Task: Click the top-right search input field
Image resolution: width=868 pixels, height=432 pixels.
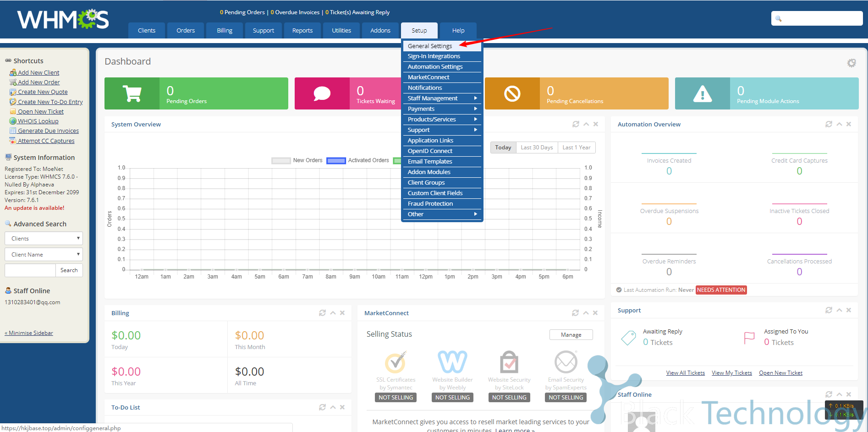Action: coord(820,18)
